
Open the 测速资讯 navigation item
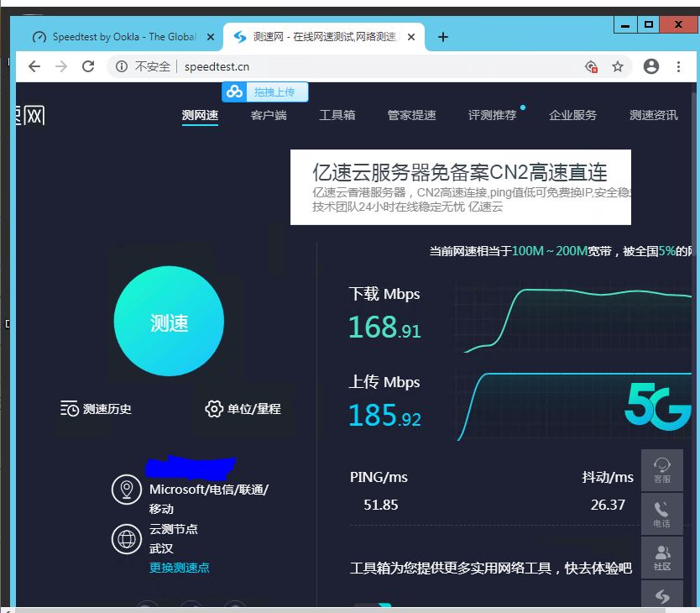click(x=654, y=115)
